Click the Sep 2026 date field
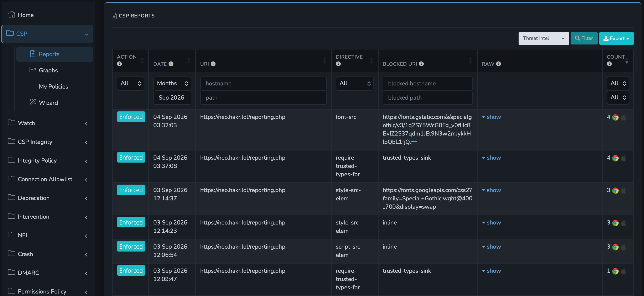This screenshot has height=296, width=644. pyautogui.click(x=172, y=98)
